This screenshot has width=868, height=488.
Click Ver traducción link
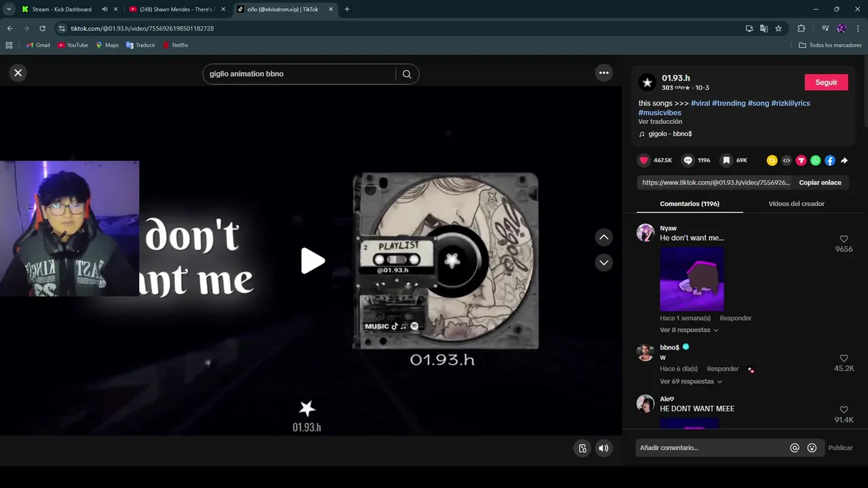(660, 121)
